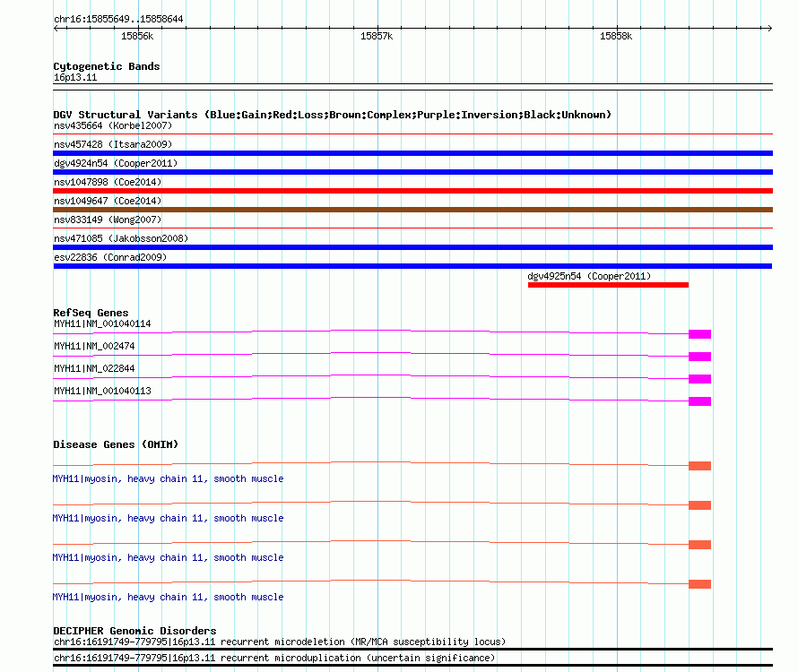Open the 16p13.11 recurrent microdeletion entry

[x=280, y=642]
